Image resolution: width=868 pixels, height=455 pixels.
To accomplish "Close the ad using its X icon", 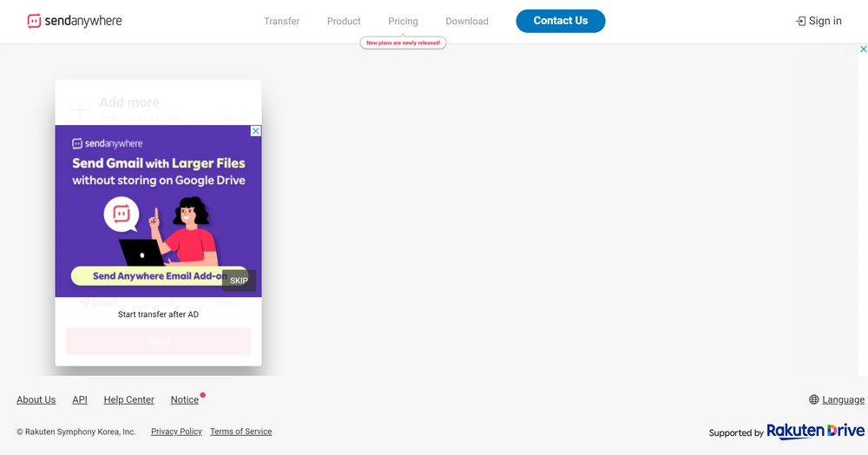I will [x=255, y=131].
